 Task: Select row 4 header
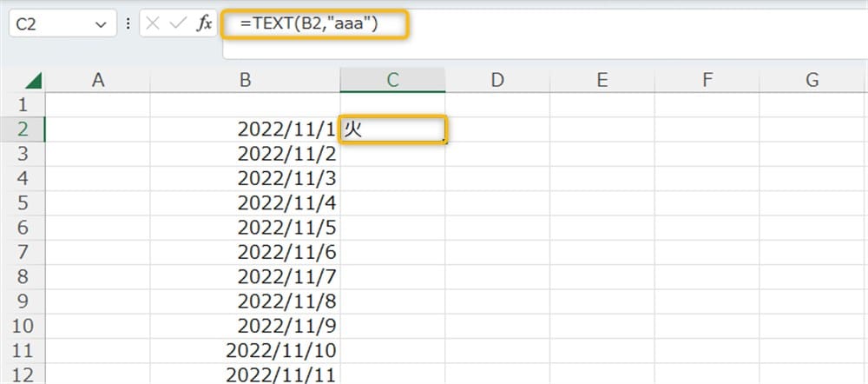(x=23, y=178)
